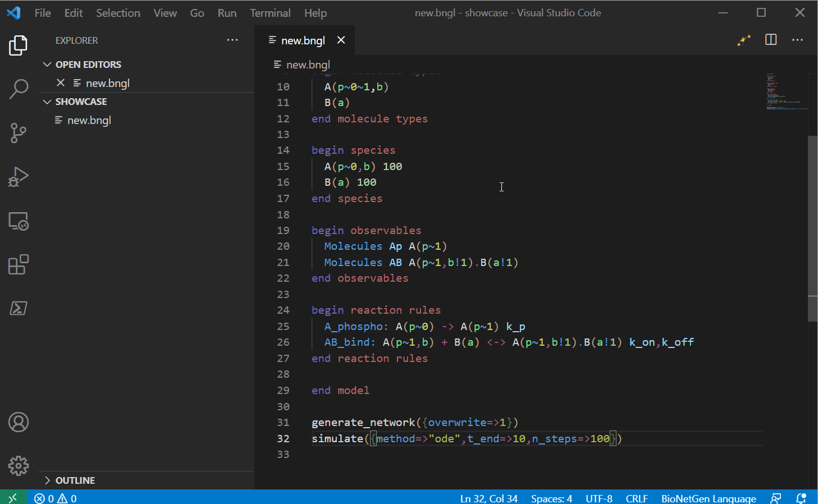The height and width of the screenshot is (504, 818).
Task: Click 'simulate' on line 32
Action: 337,438
